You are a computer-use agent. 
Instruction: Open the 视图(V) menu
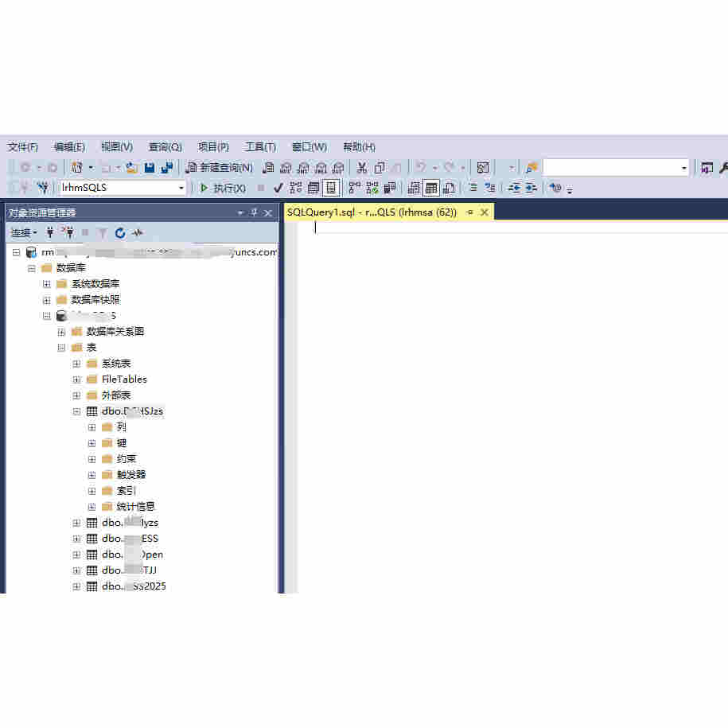(x=117, y=147)
